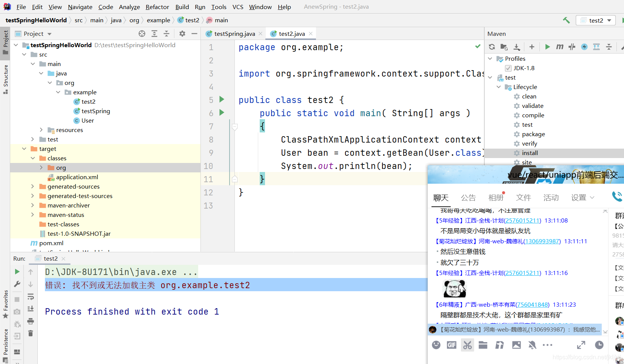
Task: Expand the resources folder
Action: tap(41, 130)
